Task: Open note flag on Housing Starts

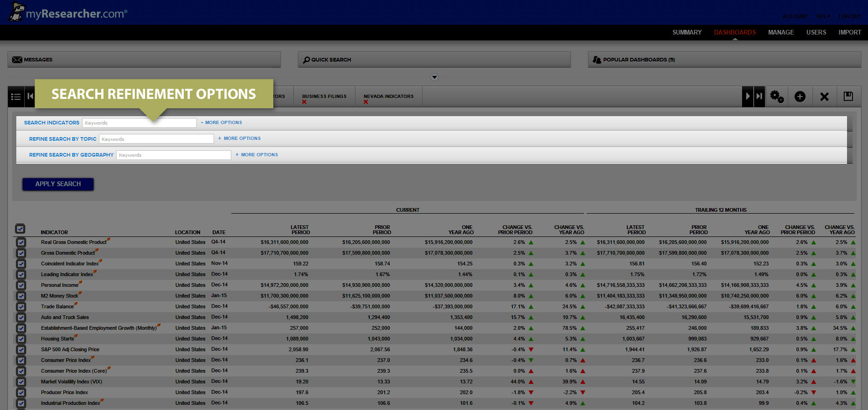Action: 76,336
